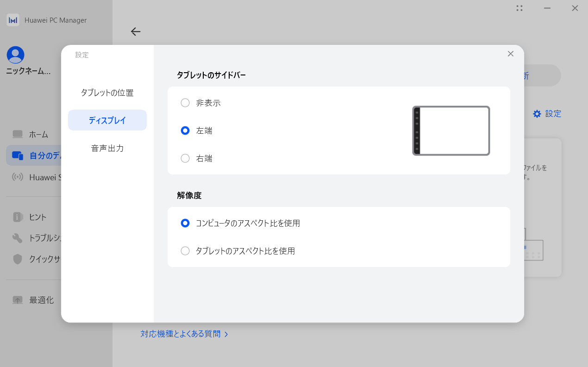Screen dimensions: 588x367
Task: Click the back arrow button
Action: (x=135, y=31)
